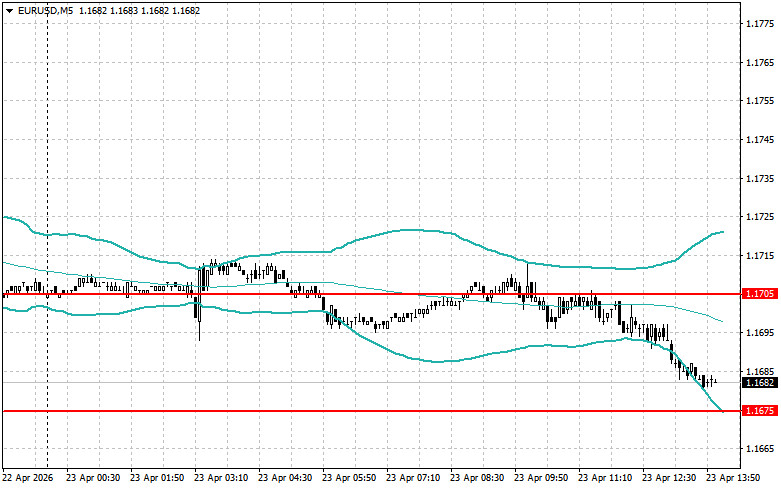Click the 1.1665 price scale value

pyautogui.click(x=760, y=449)
